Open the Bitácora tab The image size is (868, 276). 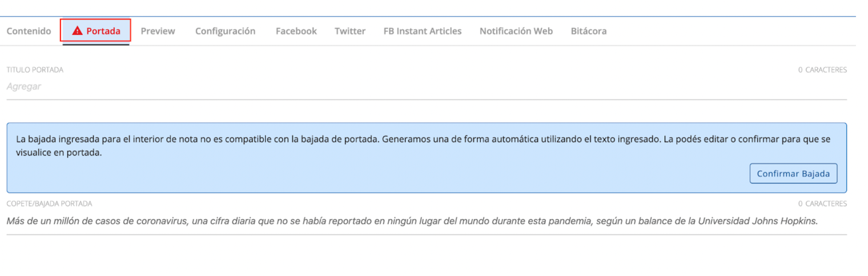588,31
